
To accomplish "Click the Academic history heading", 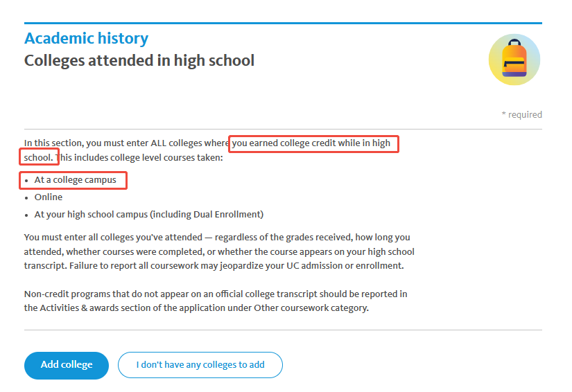I will pyautogui.click(x=86, y=38).
